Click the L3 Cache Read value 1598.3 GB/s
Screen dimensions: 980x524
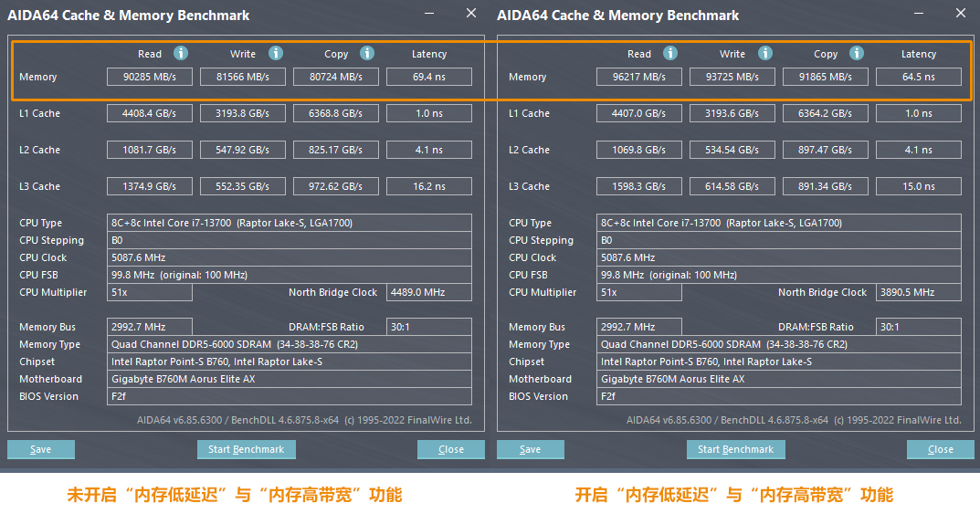click(639, 186)
